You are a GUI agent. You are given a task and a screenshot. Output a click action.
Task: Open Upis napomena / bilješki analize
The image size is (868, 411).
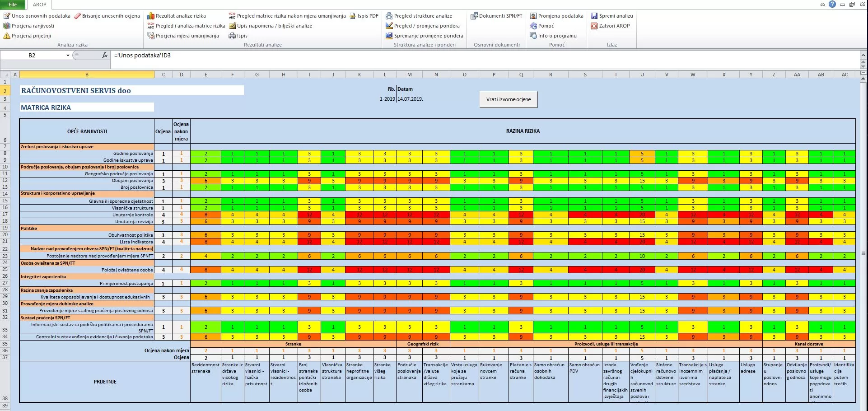[x=270, y=26]
